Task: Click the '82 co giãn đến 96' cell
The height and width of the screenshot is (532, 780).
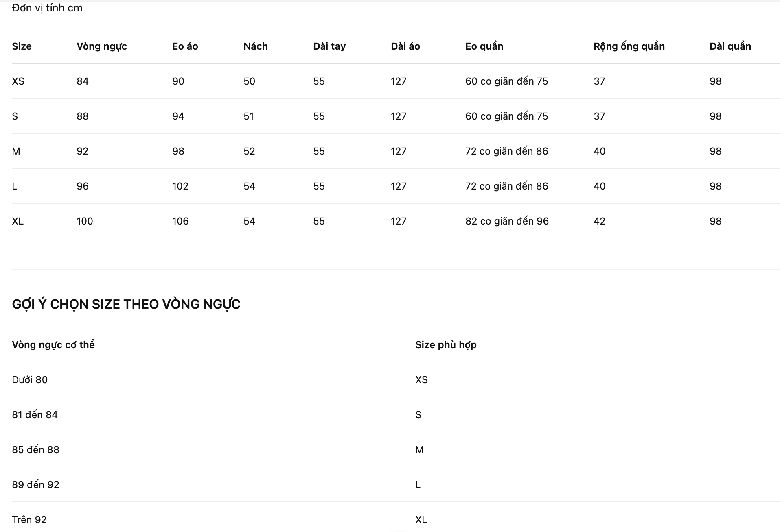Action: coord(507,221)
